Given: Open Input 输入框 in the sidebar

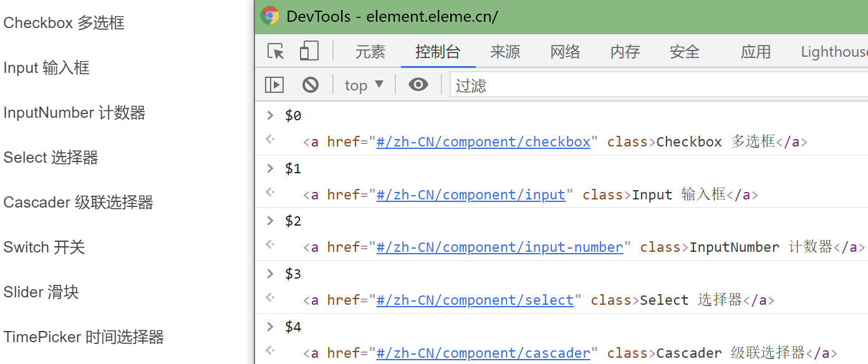Looking at the screenshot, I should 47,67.
